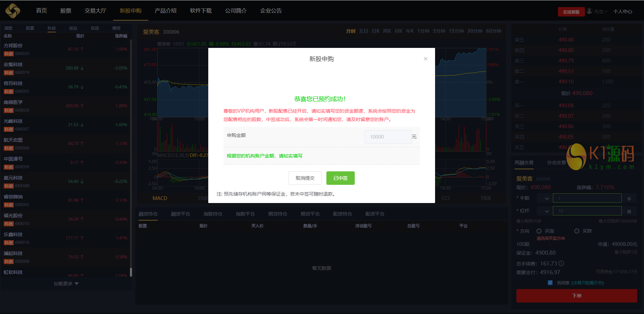Expand the 先生 user dropdown
Viewport: 644px width, 314px height.
click(x=601, y=11)
